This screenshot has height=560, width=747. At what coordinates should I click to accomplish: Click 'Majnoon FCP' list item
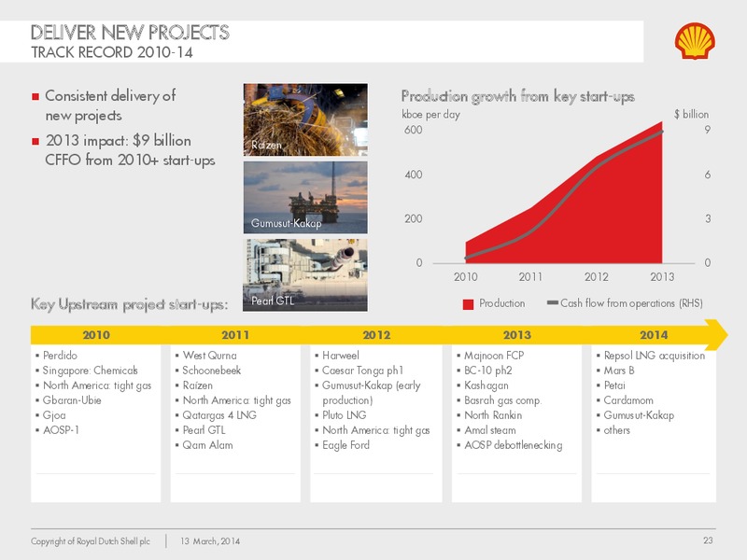[494, 356]
